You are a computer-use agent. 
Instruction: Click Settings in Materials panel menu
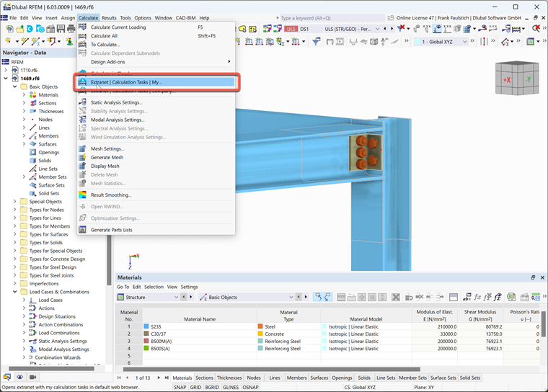coord(189,287)
